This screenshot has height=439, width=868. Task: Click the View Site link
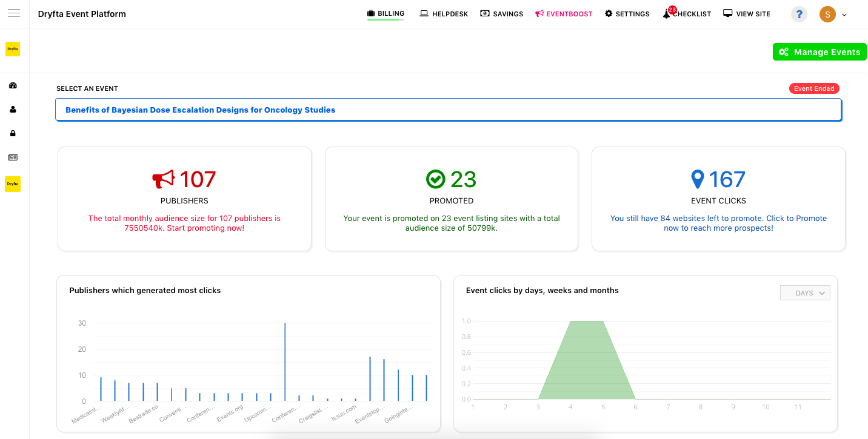coord(747,14)
